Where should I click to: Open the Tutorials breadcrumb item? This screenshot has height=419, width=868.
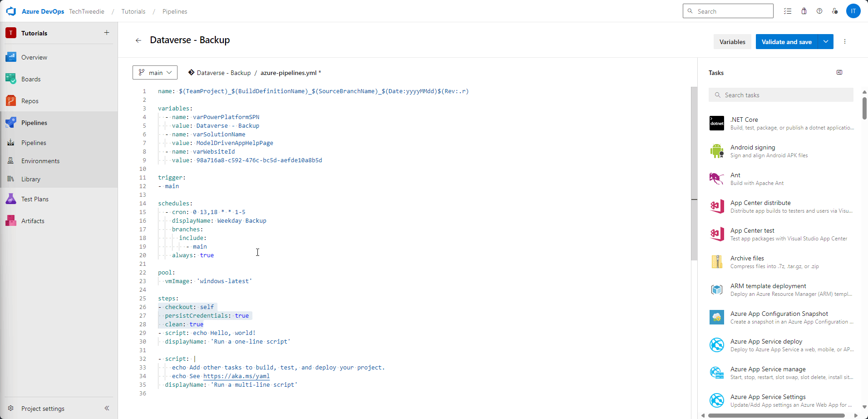tap(133, 11)
